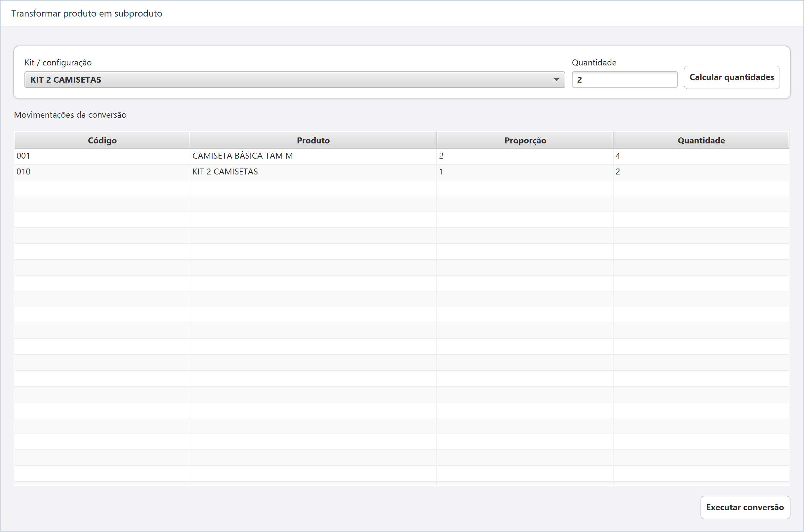The image size is (804, 532).
Task: Click the Quantidade cell showing 4
Action: [x=701, y=156]
